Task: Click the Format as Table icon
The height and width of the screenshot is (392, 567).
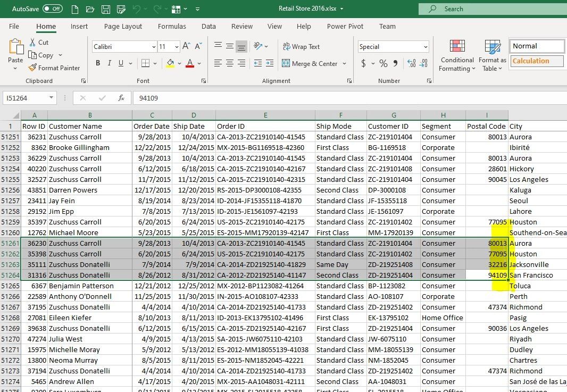Action: [x=492, y=47]
